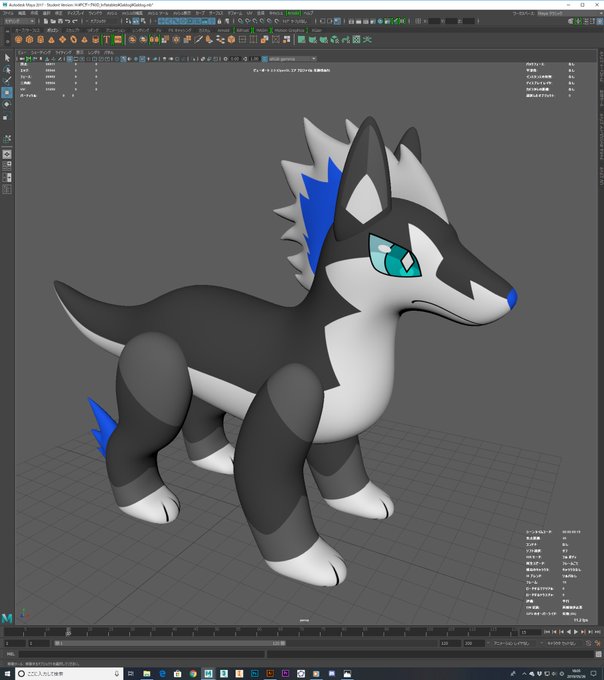Image resolution: width=604 pixels, height=680 pixels.
Task: Activate the Paint Selection tool in the toolbox
Action: tap(7, 81)
